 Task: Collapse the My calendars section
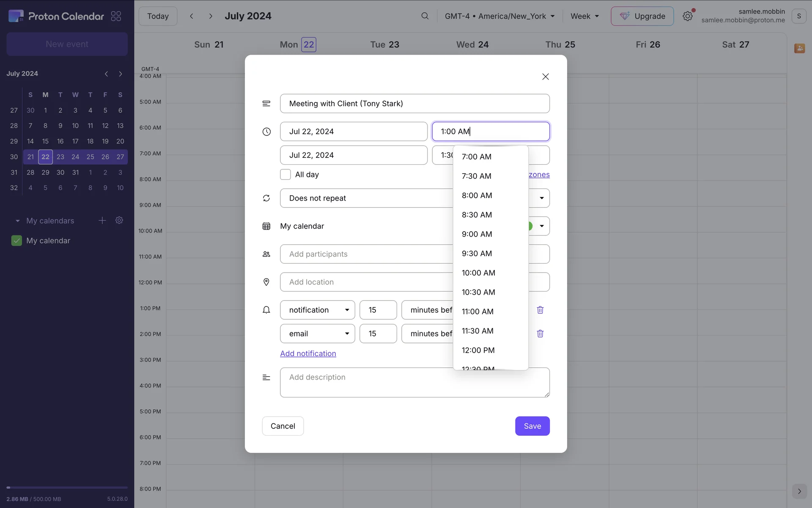pyautogui.click(x=17, y=221)
